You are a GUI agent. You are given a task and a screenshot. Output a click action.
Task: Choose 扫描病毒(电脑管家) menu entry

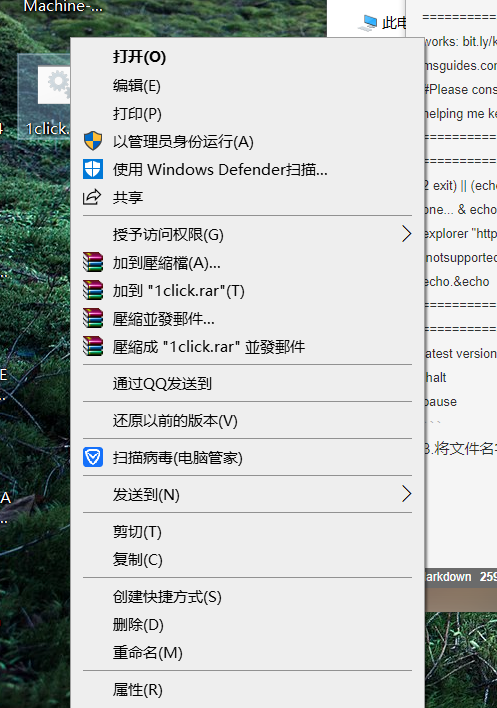pyautogui.click(x=247, y=457)
